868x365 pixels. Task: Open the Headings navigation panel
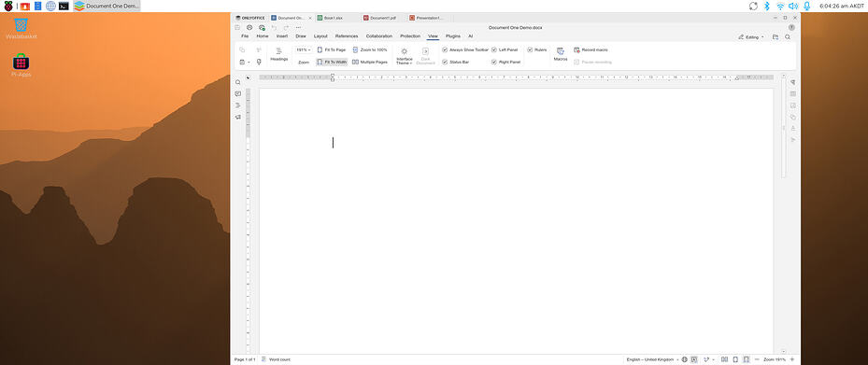coord(279,54)
